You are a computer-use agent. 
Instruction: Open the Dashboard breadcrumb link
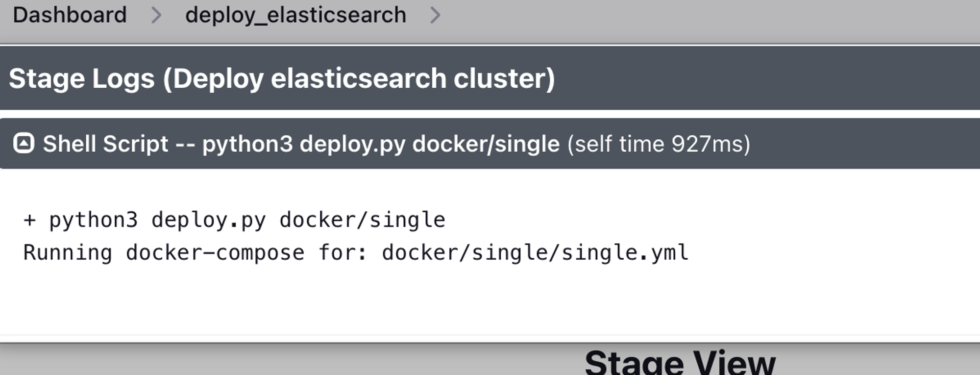pos(70,15)
